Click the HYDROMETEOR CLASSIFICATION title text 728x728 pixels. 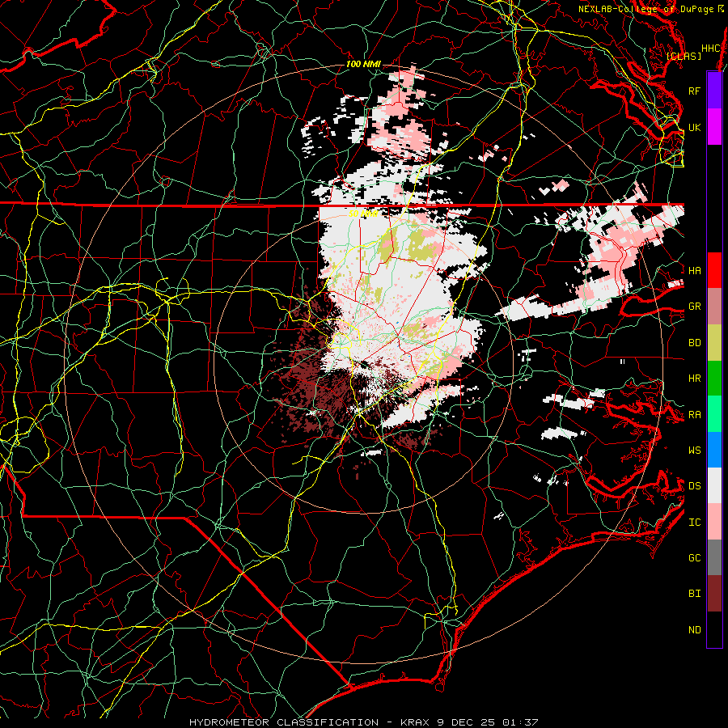pos(284,722)
